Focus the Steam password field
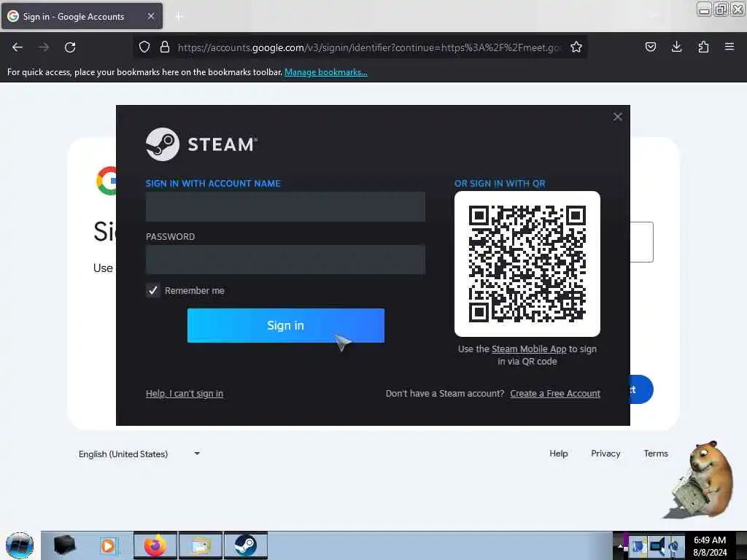Viewport: 747px width, 560px height. (285, 260)
